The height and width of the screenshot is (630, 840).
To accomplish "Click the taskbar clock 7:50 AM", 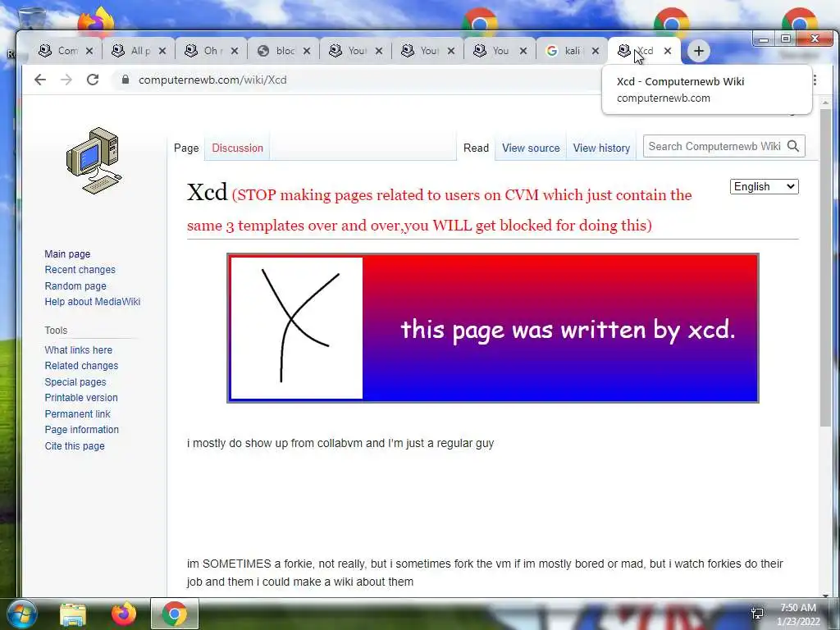I will 798,608.
